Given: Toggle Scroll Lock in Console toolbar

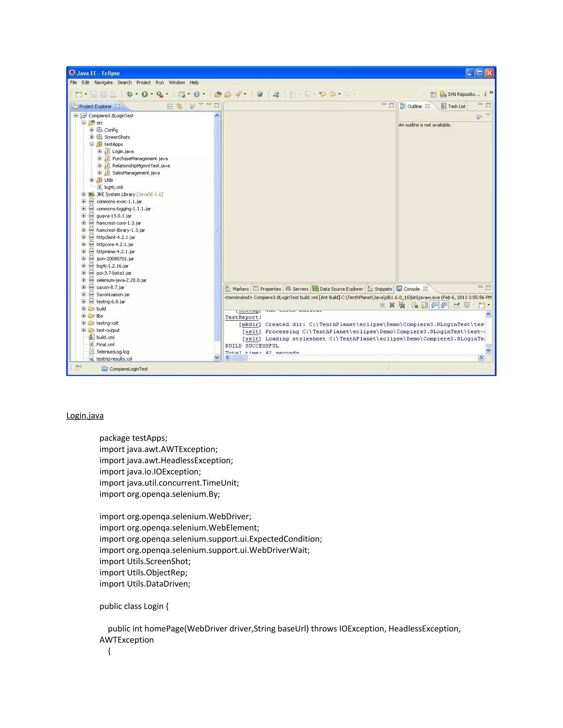Looking at the screenshot, I should click(424, 305).
